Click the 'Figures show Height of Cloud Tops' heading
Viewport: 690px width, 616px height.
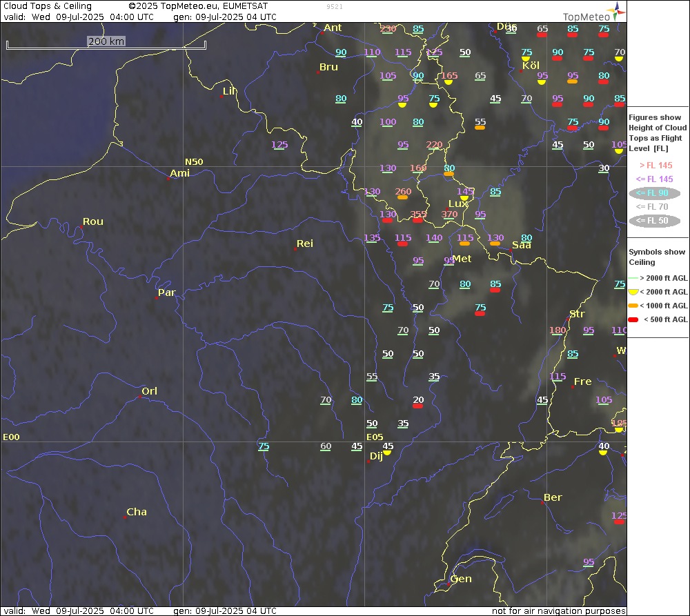tap(658, 133)
